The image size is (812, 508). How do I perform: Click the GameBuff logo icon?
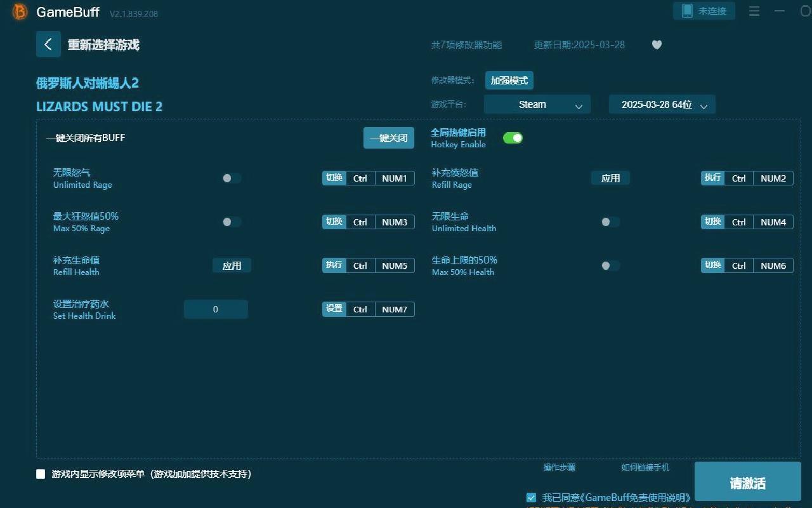(x=20, y=12)
